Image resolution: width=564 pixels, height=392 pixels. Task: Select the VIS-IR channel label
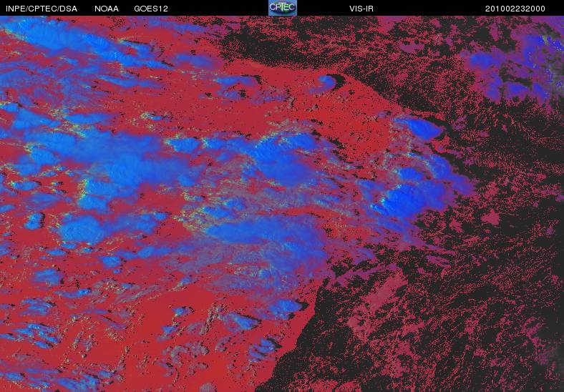pyautogui.click(x=361, y=9)
